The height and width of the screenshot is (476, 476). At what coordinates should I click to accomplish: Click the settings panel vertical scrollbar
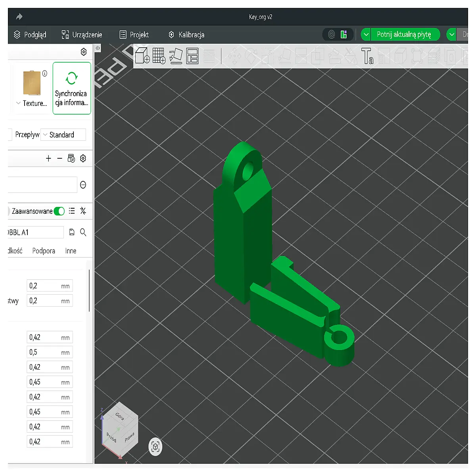click(x=90, y=290)
